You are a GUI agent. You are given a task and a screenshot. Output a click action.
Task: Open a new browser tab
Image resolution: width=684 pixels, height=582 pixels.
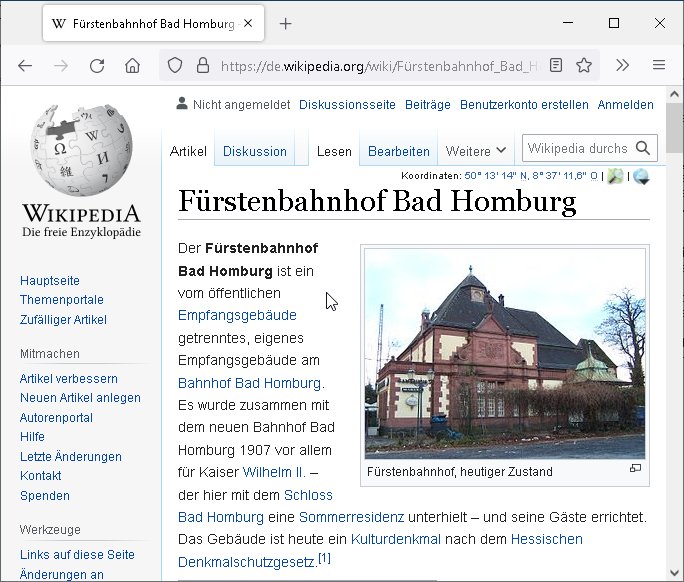[286, 23]
